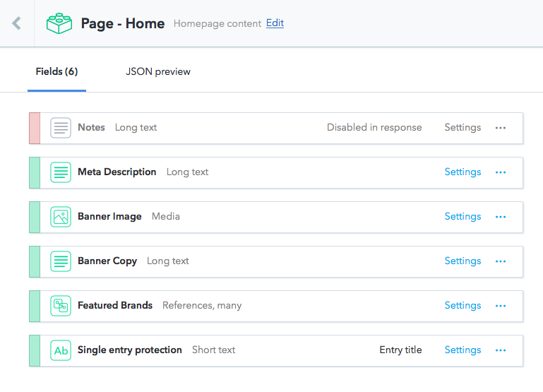Select the 'Banner Copy' field name
543x392 pixels.
[x=107, y=261]
